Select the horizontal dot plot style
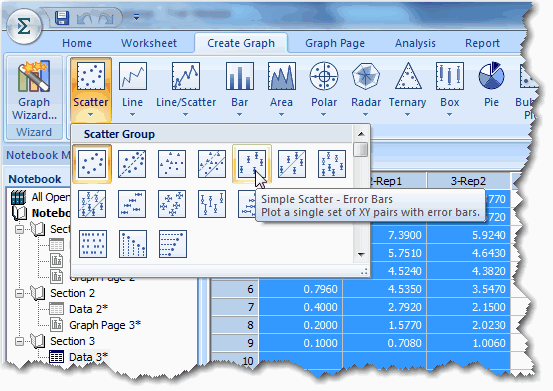The image size is (553, 391). pyautogui.click(x=173, y=244)
